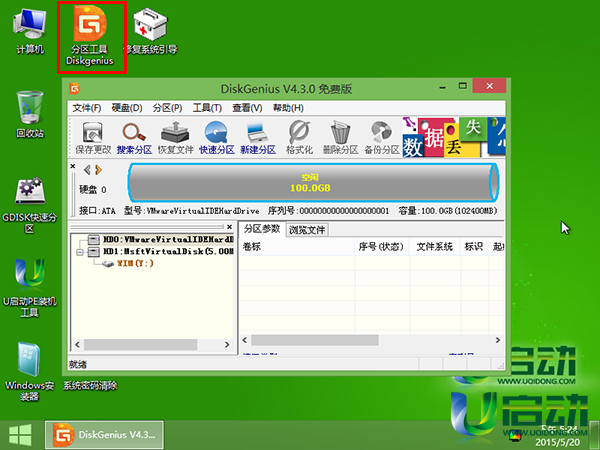Open the Windows Start button
The image size is (600, 450).
pyautogui.click(x=20, y=435)
